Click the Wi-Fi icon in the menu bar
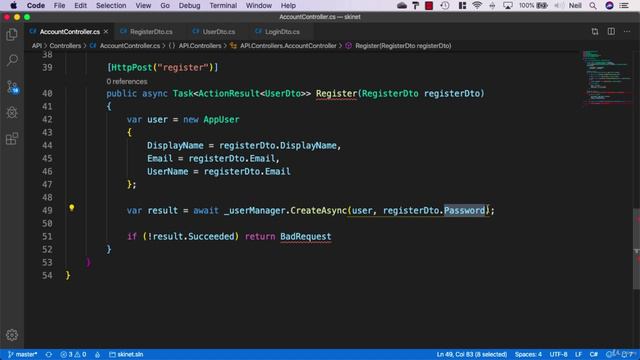 pyautogui.click(x=477, y=6)
